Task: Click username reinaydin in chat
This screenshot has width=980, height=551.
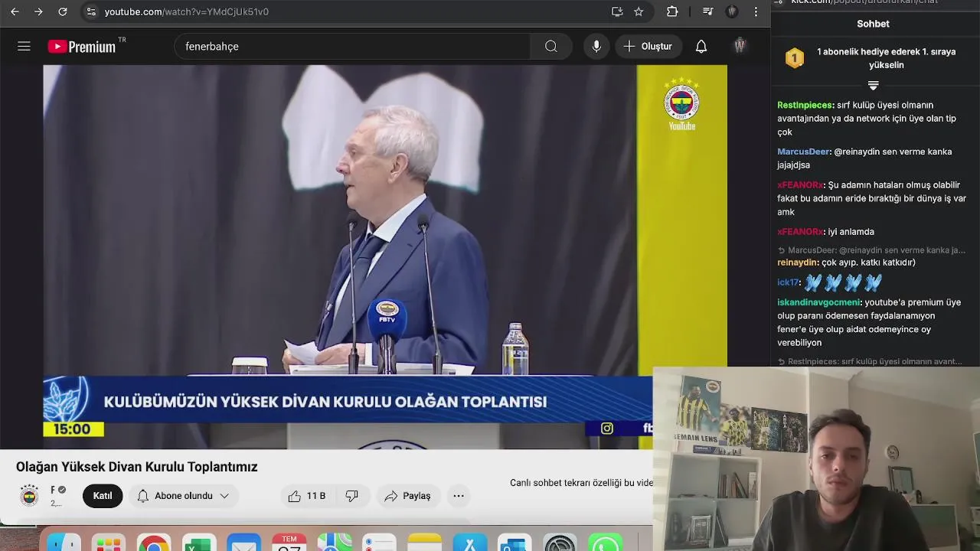Action: 798,262
